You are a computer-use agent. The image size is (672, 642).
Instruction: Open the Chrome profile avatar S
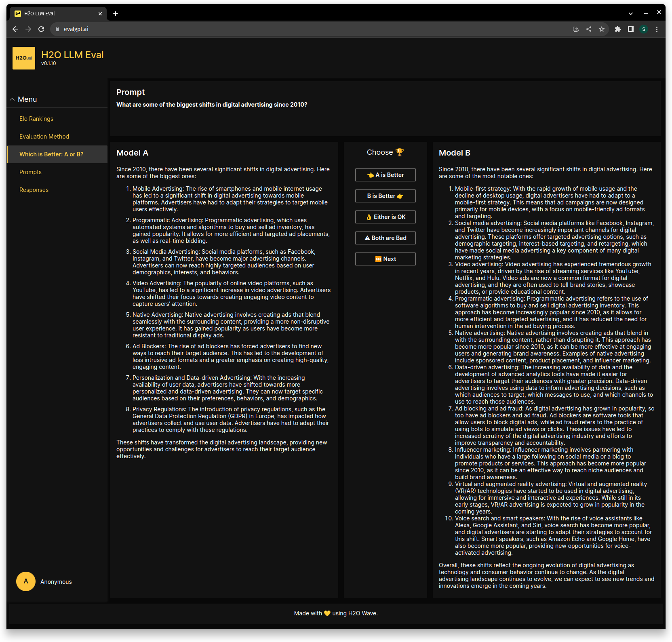pyautogui.click(x=644, y=29)
